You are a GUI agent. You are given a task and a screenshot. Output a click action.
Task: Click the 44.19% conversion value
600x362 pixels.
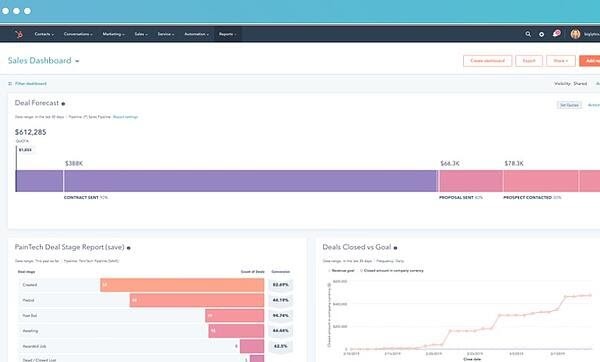280,300
